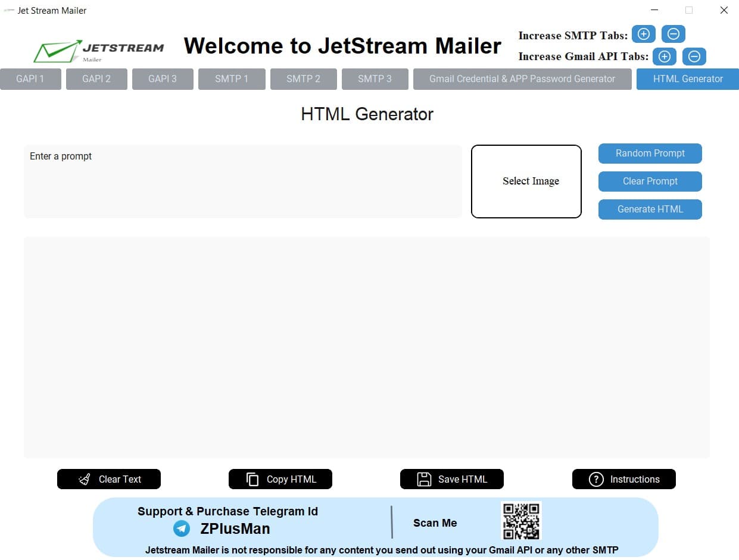Viewport: 739px width, 560px height.
Task: Add an SMTP tab with plus icon
Action: coord(643,35)
